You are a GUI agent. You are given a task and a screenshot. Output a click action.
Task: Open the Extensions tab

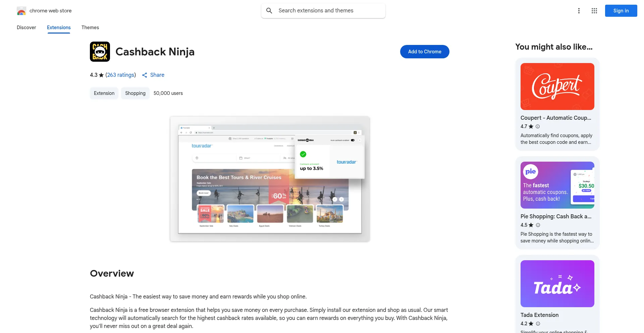pyautogui.click(x=59, y=27)
